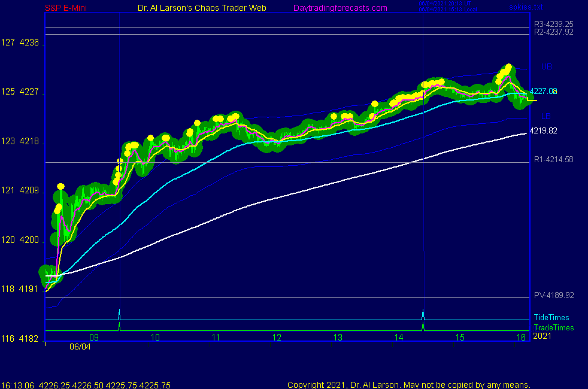The image size is (588, 389).
Task: Click the green TradeTimes spike after 09
Action: (x=119, y=326)
